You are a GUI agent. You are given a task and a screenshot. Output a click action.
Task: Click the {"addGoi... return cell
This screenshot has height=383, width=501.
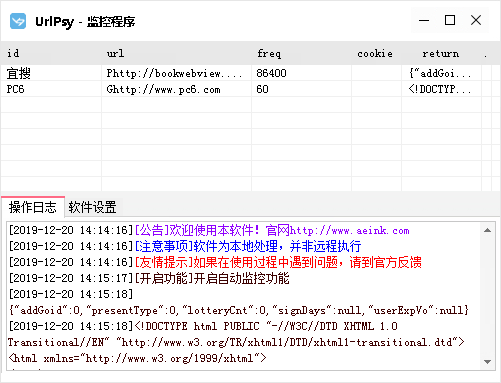pos(441,73)
